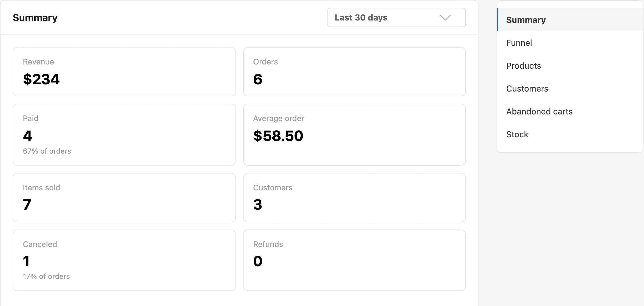Click the date range chevron arrow
This screenshot has width=644, height=306.
(445, 18)
